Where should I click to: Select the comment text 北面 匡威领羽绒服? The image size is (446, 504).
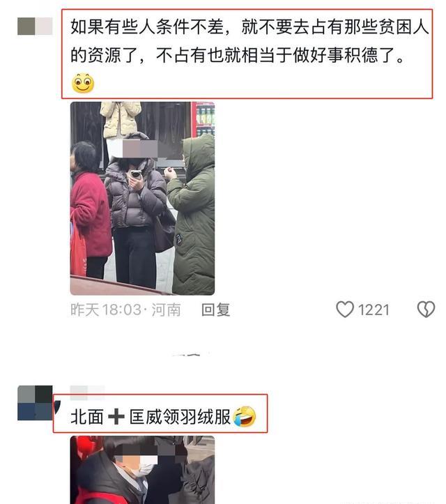[151, 417]
